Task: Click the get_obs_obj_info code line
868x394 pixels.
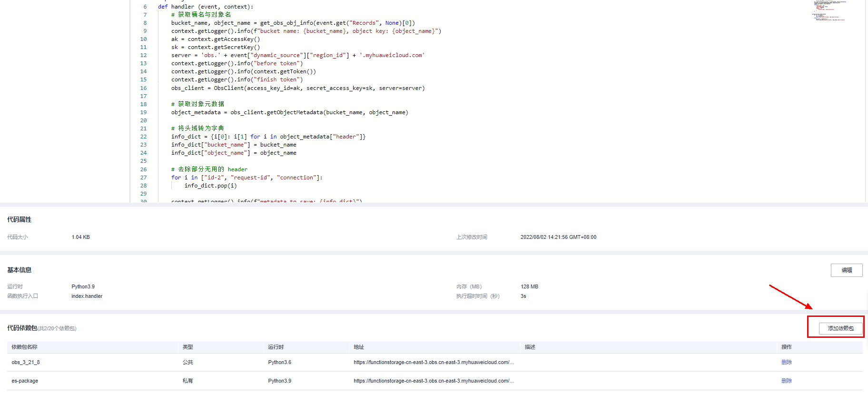Action: click(x=293, y=23)
